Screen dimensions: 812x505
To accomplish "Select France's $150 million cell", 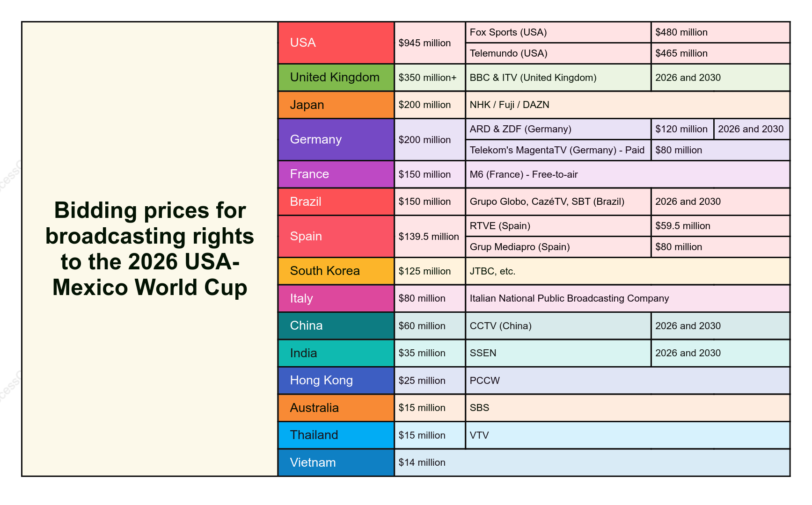I will (430, 174).
